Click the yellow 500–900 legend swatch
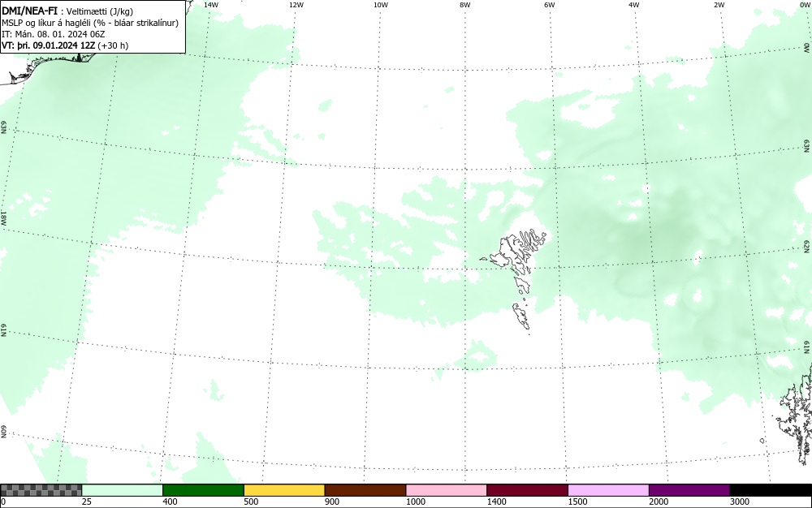 (284, 490)
